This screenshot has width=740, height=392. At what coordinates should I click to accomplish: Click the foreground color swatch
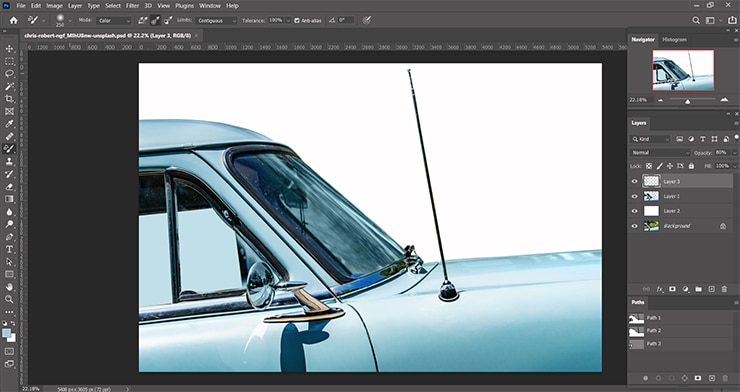(7, 334)
